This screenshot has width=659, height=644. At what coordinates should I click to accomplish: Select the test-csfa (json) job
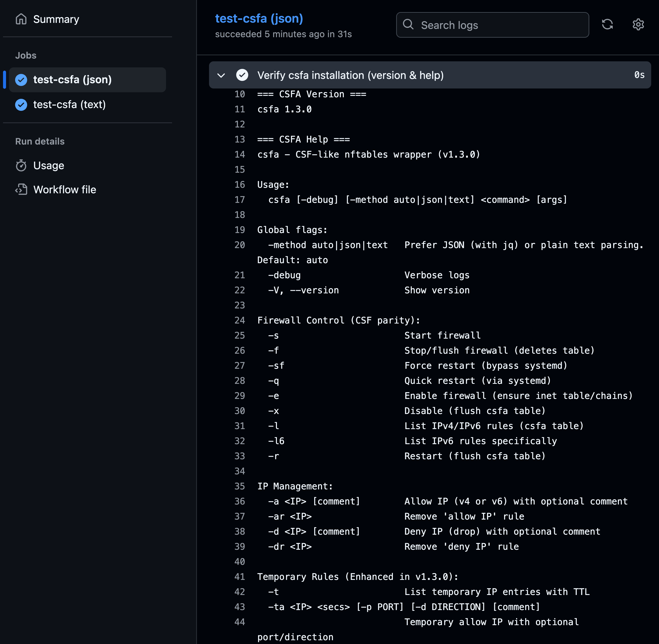pyautogui.click(x=87, y=79)
